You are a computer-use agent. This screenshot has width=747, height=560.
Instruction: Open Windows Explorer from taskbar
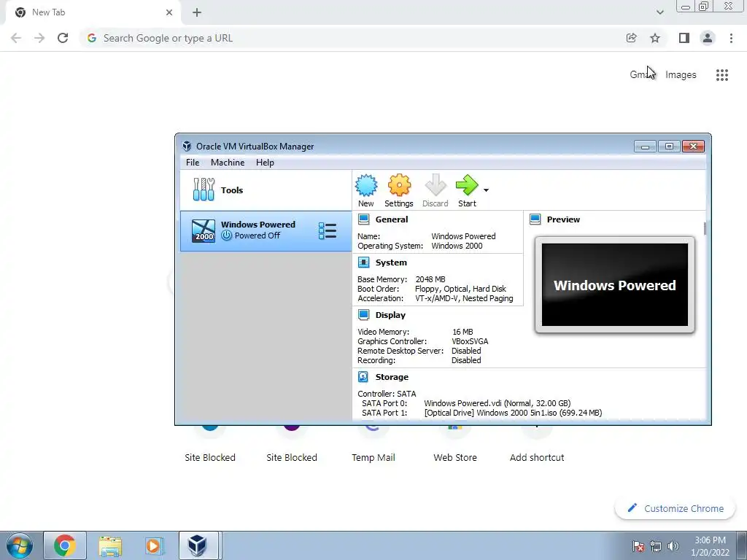point(110,545)
